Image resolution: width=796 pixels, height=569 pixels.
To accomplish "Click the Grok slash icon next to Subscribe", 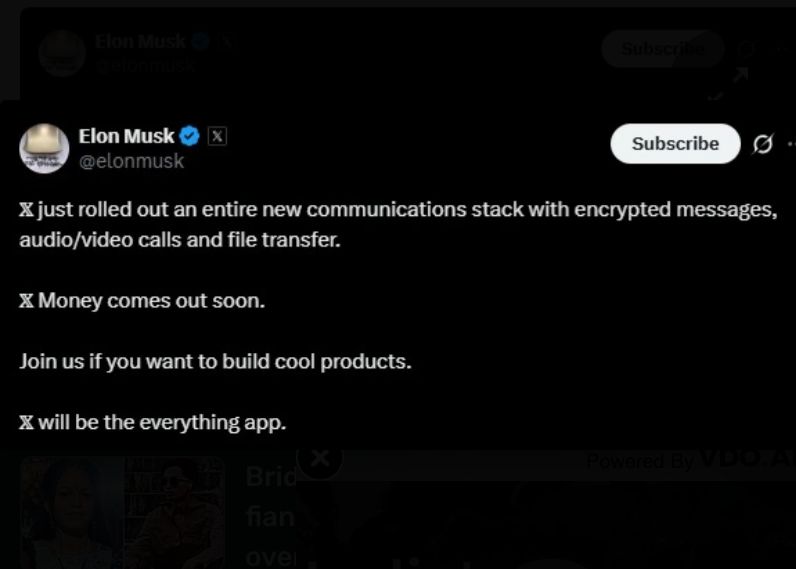I will 762,145.
